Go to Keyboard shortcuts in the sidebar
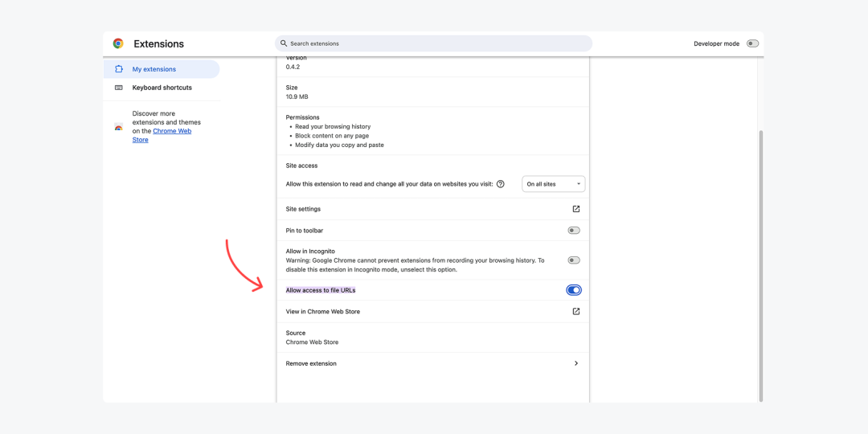 pos(162,88)
